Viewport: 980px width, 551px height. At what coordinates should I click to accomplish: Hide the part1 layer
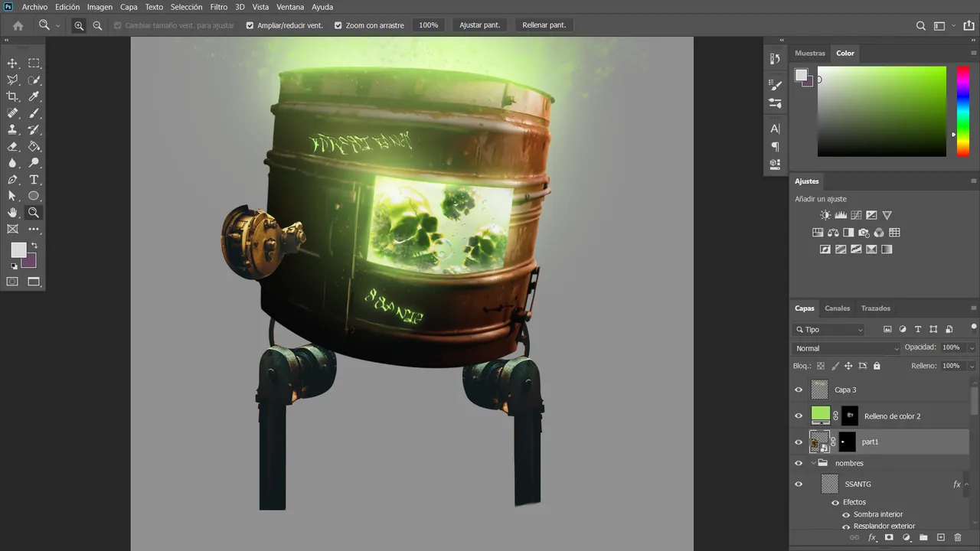(799, 442)
